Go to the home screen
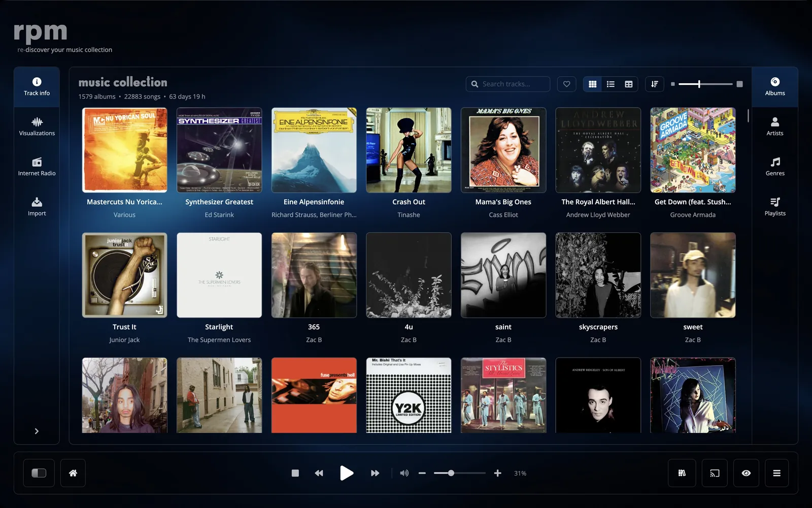The image size is (812, 508). coord(73,473)
